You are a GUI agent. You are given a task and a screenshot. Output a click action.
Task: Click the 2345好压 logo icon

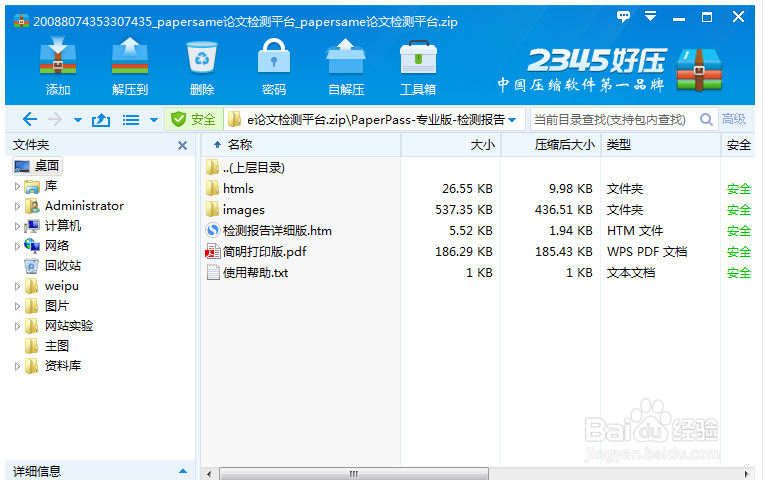point(699,70)
